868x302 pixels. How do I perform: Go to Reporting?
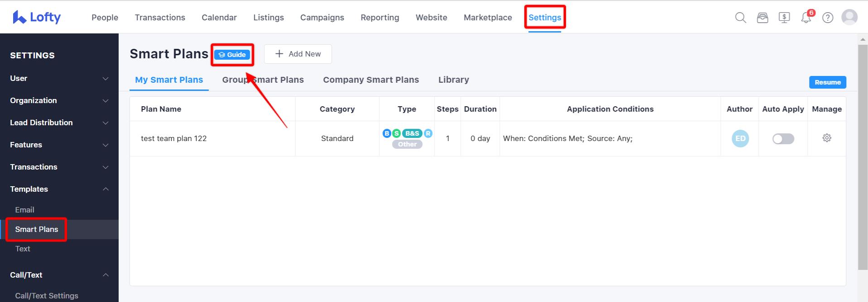[x=380, y=17]
